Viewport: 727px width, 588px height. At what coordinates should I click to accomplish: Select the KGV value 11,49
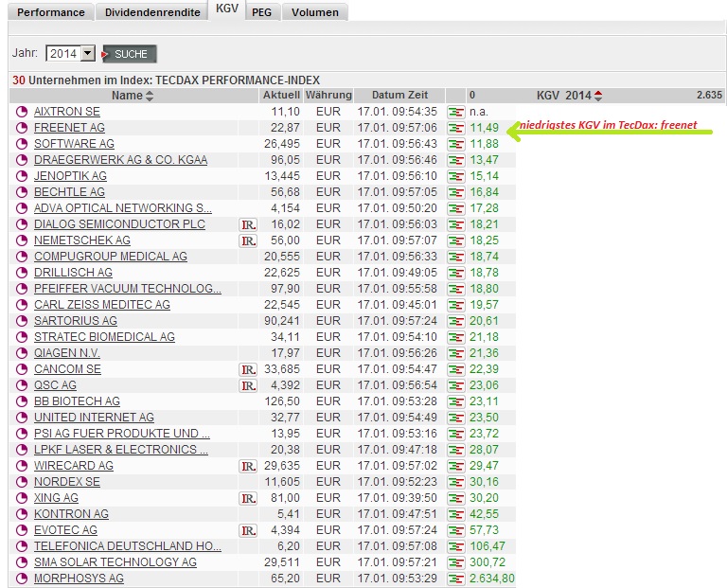pyautogui.click(x=484, y=128)
